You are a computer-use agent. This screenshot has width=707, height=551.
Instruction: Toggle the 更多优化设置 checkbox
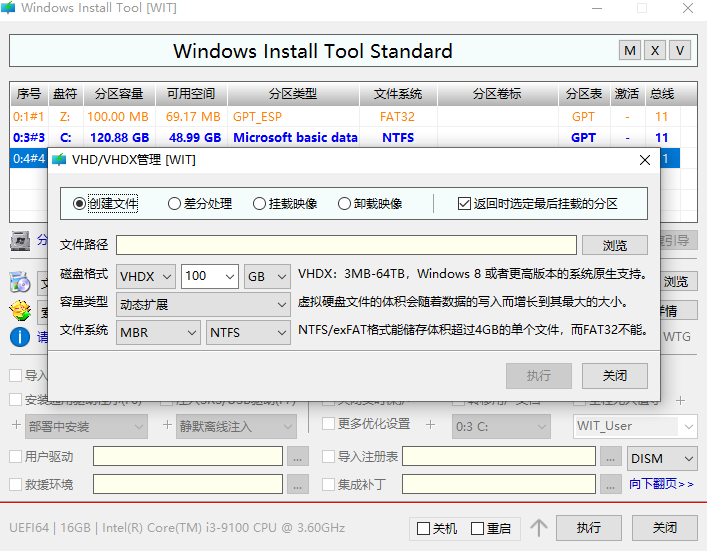tap(329, 423)
